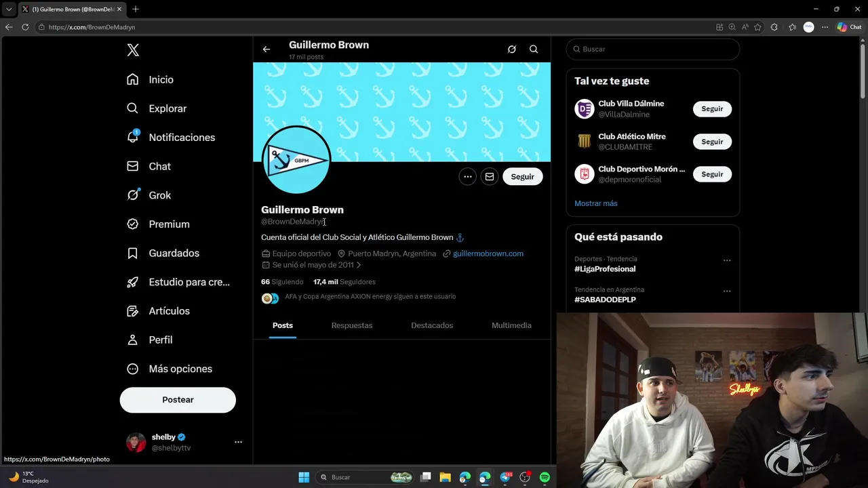This screenshot has width=868, height=488.
Task: Click the address bar URL
Action: point(92,27)
